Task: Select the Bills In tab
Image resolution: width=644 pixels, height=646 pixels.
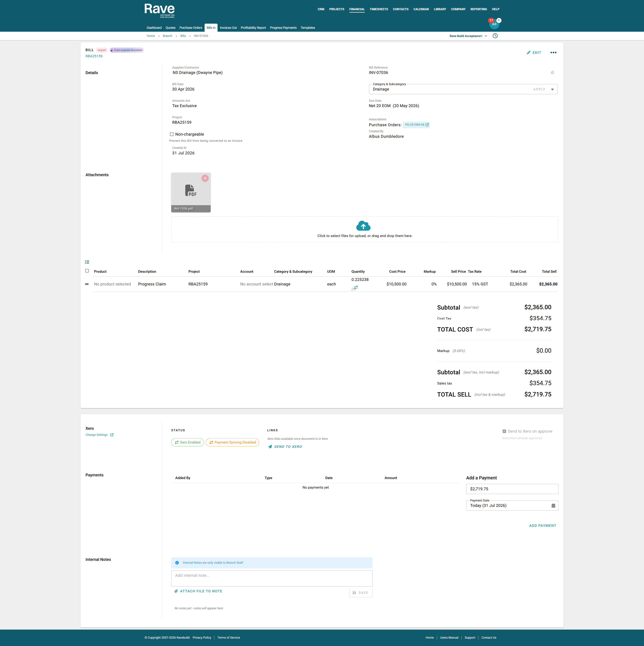Action: click(211, 28)
